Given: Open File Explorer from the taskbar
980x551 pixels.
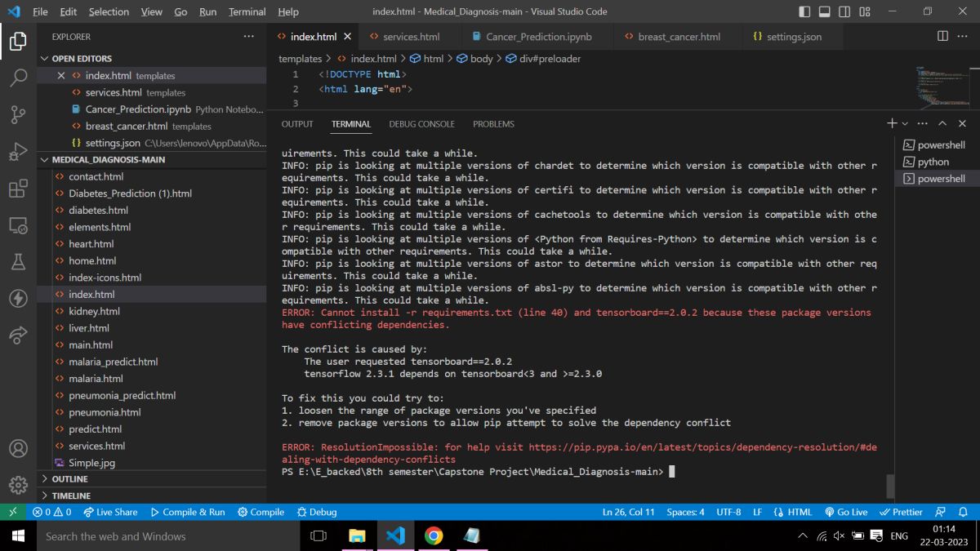Looking at the screenshot, I should tap(358, 536).
